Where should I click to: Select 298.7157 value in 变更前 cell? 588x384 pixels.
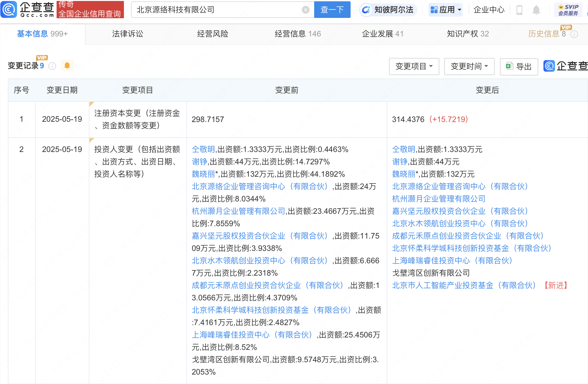208,119
